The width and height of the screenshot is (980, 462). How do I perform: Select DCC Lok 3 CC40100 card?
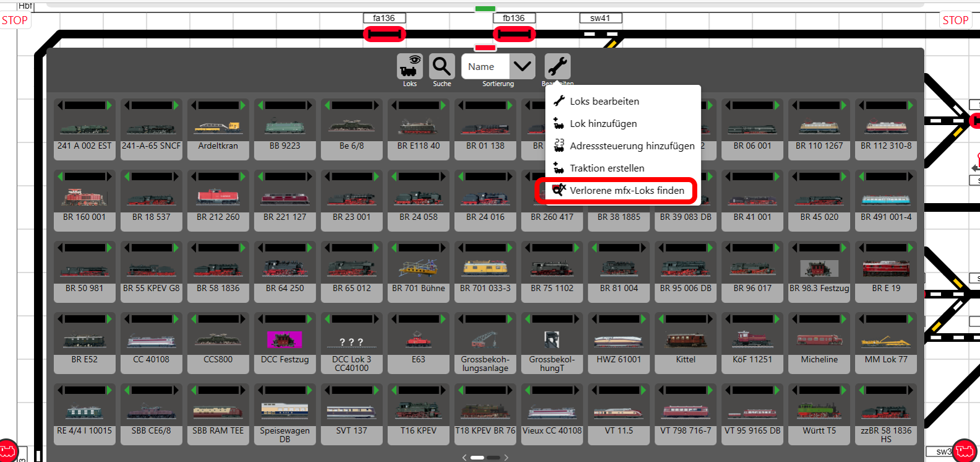point(352,343)
